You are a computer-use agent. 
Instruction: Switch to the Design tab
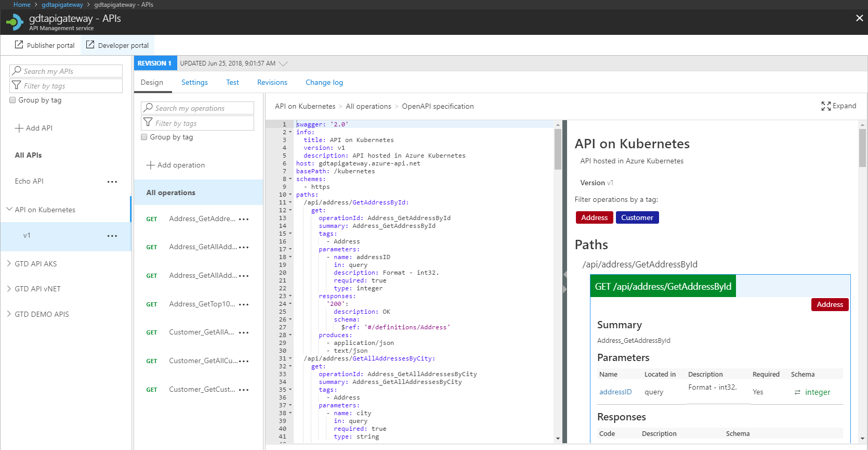(152, 82)
